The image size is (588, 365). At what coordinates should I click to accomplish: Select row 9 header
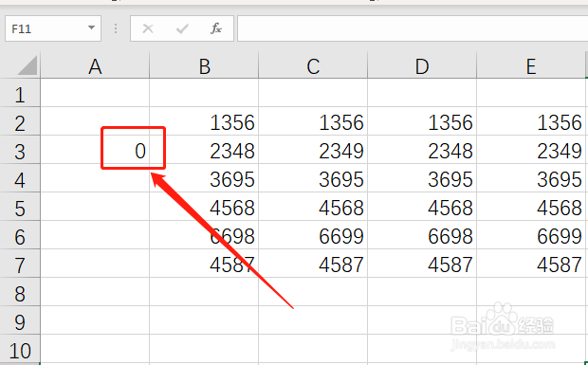click(x=20, y=320)
